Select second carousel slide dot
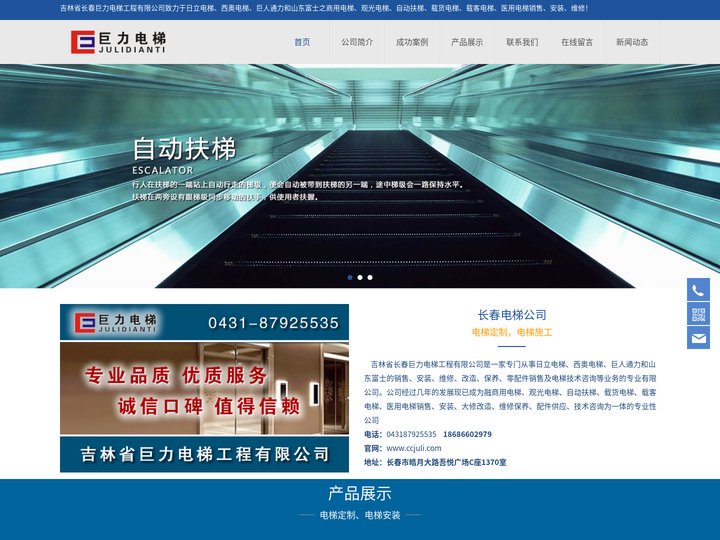This screenshot has height=540, width=720. [360, 277]
